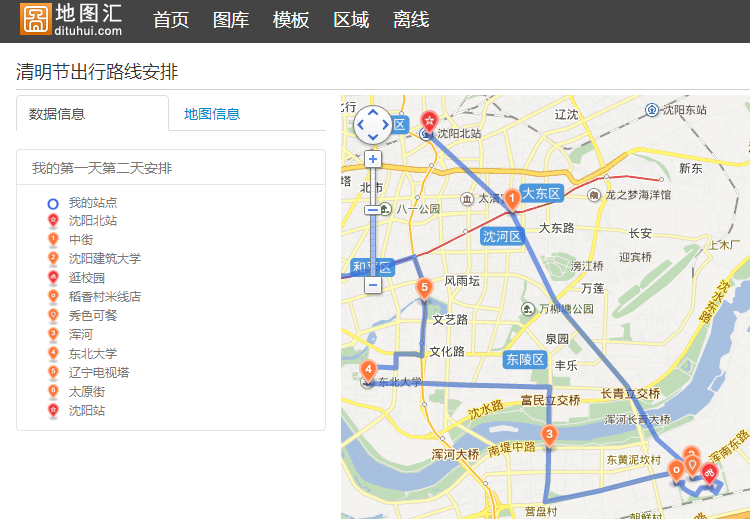Select the 数据信息 tab
This screenshot has height=519, width=750.
pos(57,114)
